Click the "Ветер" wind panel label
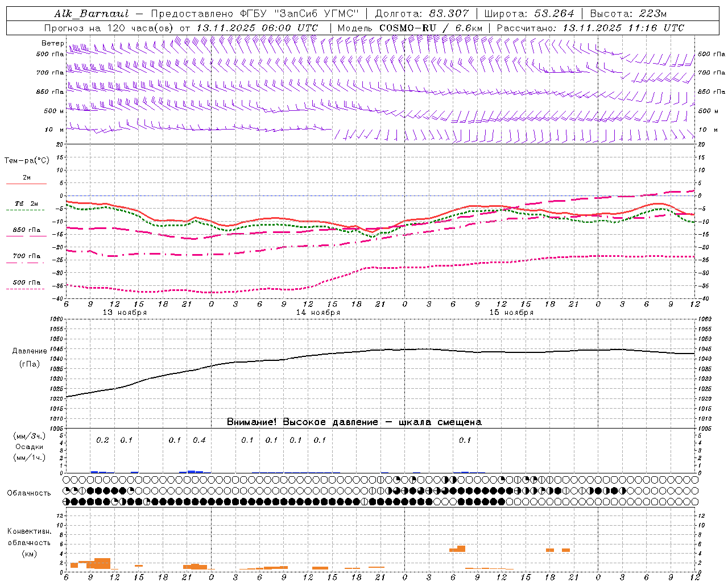The width and height of the screenshot is (728, 582). point(52,43)
